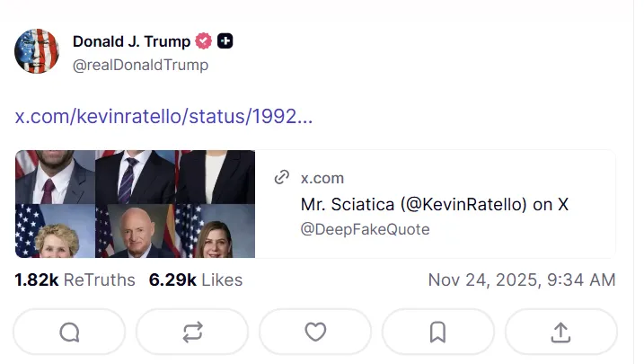Bookmark this post
644x364 pixels.
(437, 332)
